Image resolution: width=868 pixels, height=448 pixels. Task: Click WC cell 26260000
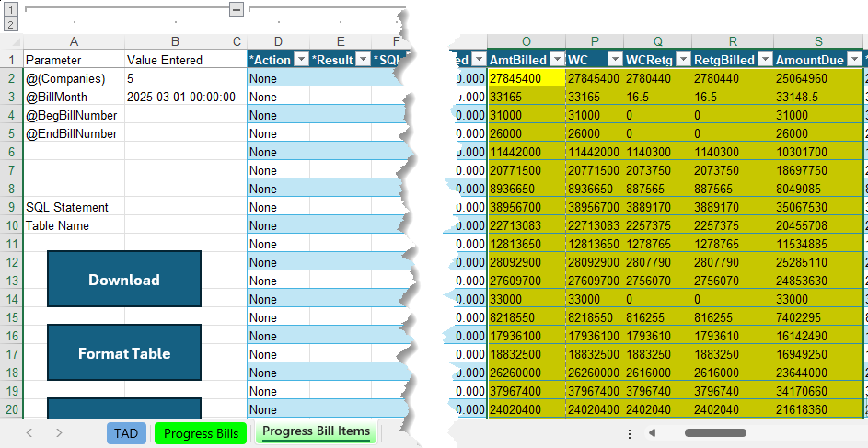pos(595,373)
